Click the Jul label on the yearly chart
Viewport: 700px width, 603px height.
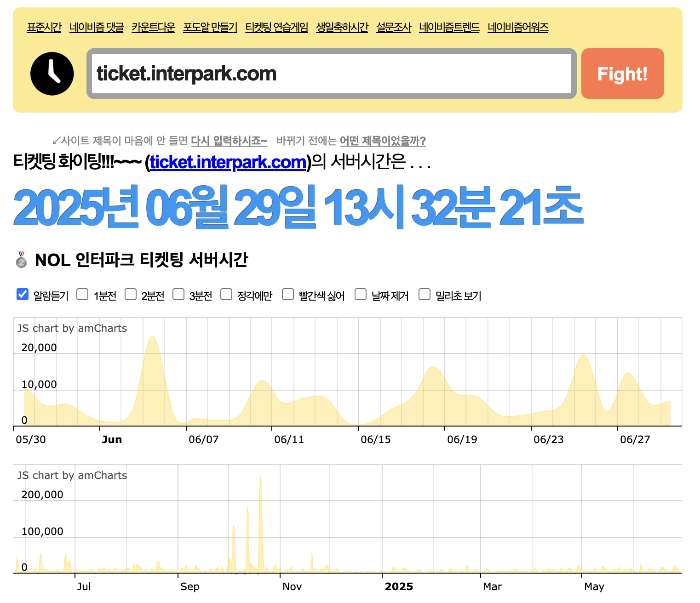coord(84,586)
